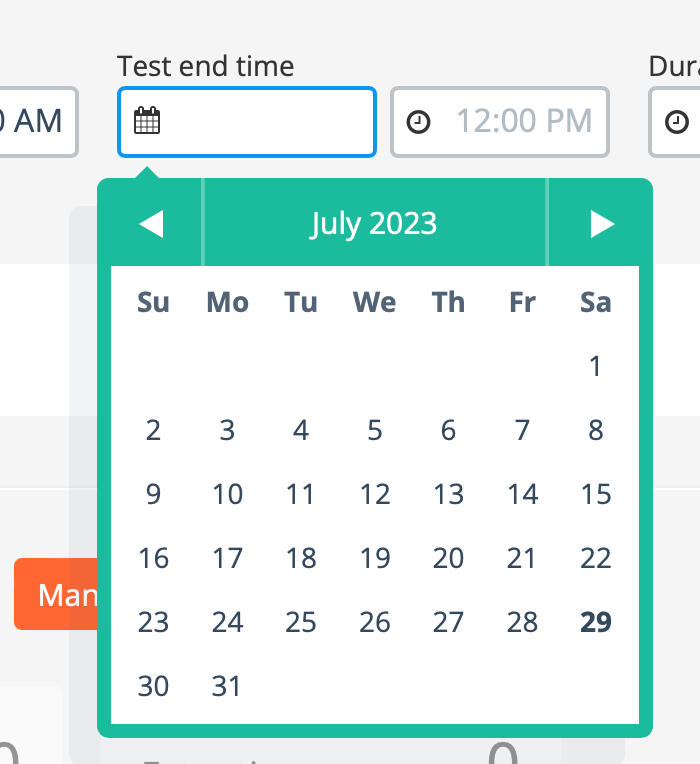
Task: Pick July 1 in the calendar
Action: tap(595, 366)
